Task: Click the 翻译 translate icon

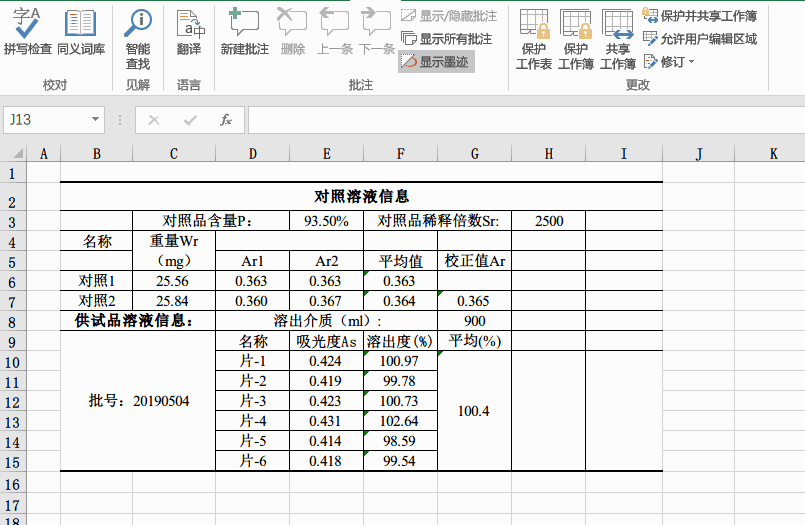Action: coord(189,31)
